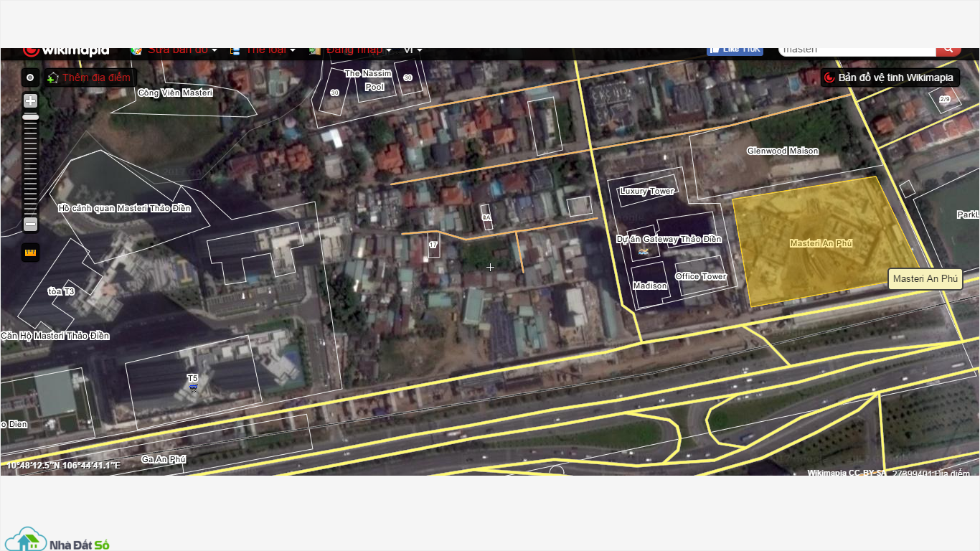
Task: Click the Thêm địa điểm button
Action: tap(90, 77)
